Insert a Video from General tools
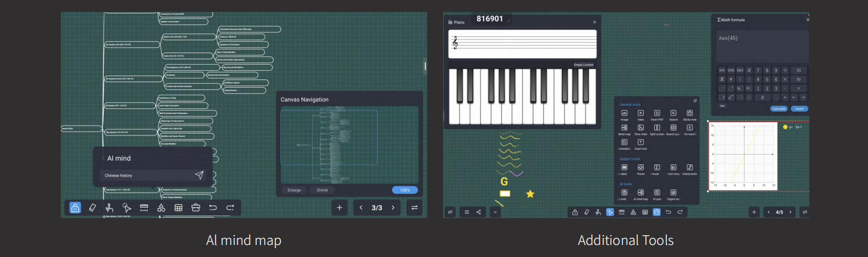Screen dimensions: 868x257 (640, 113)
